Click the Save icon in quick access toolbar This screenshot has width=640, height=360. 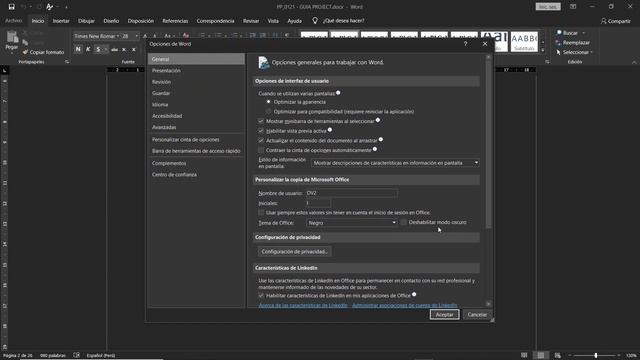point(11,7)
